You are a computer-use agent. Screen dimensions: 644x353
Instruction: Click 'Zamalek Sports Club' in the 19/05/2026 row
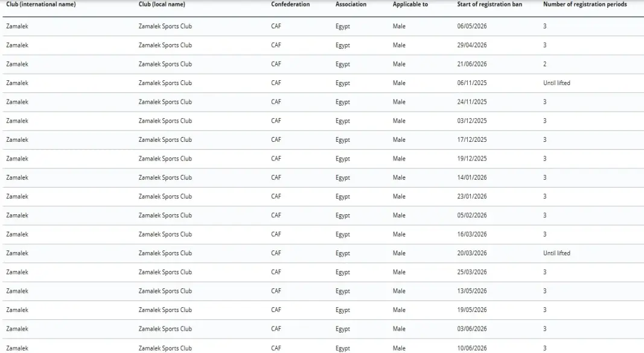pyautogui.click(x=165, y=310)
